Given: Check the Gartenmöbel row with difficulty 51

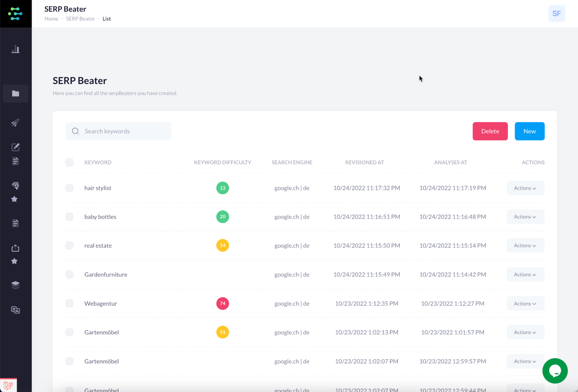Looking at the screenshot, I should (69, 332).
